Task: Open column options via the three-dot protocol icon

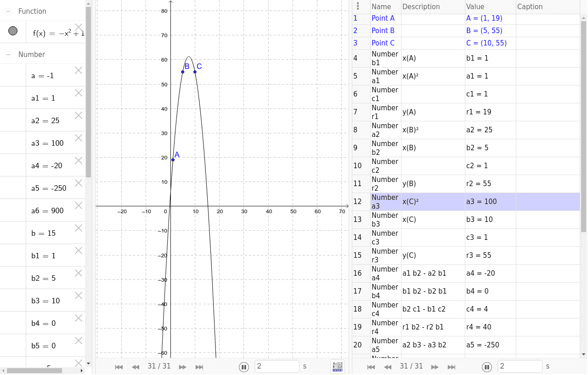Action: tap(358, 6)
